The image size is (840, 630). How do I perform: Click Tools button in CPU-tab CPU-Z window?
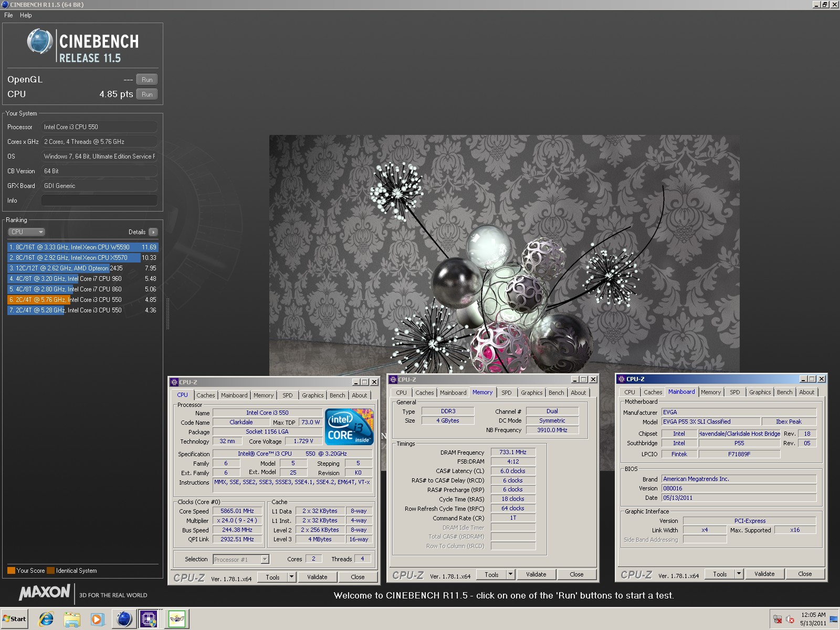coord(272,577)
